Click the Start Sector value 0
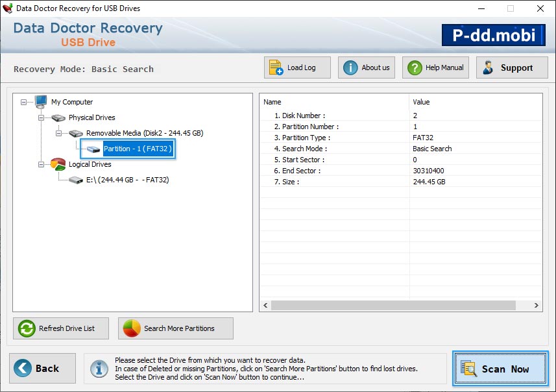556x392 pixels. (415, 160)
